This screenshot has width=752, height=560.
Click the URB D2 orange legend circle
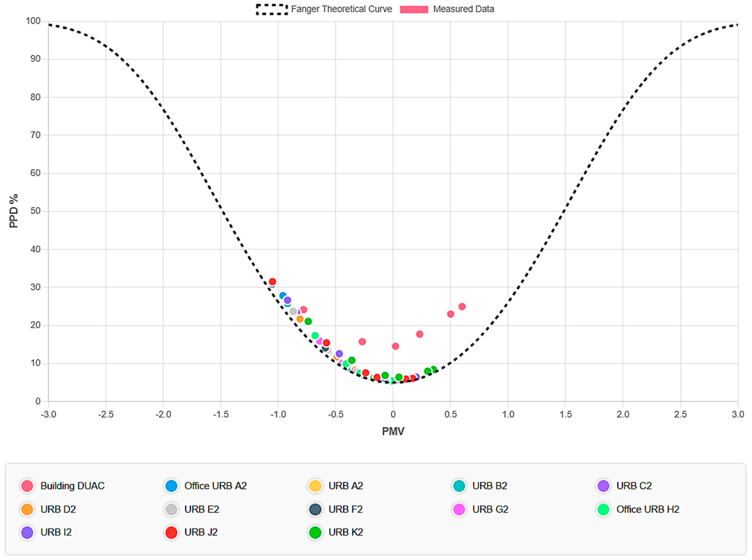(27, 509)
